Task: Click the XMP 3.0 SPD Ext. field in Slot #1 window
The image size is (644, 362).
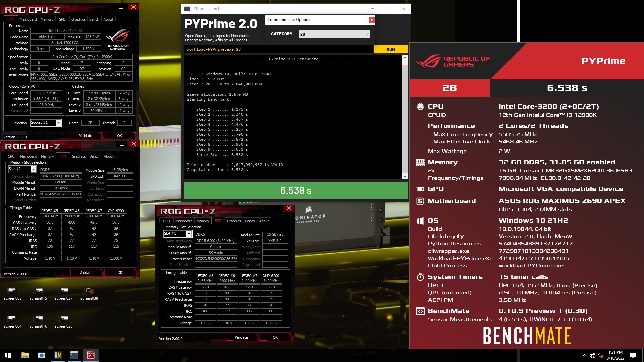Action: coord(275,241)
